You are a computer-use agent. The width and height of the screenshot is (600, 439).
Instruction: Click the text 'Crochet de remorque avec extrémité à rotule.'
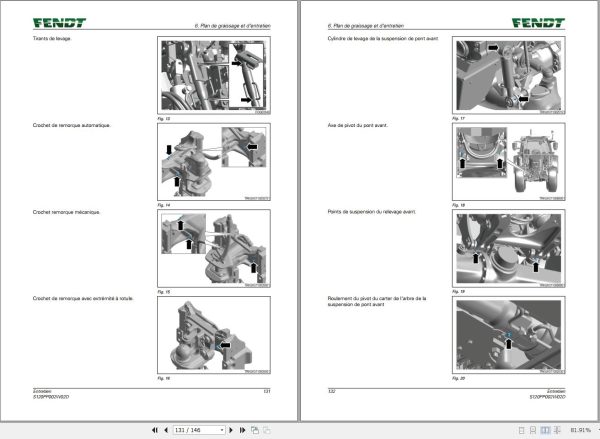pyautogui.click(x=83, y=298)
